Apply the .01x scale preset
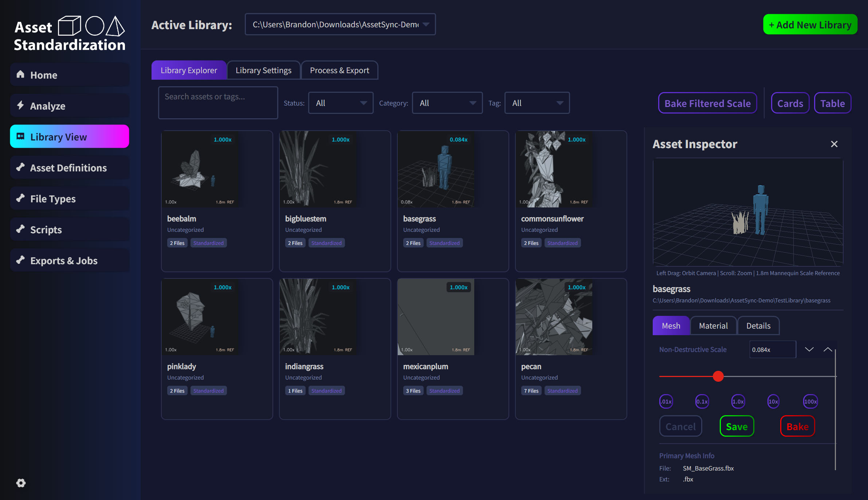This screenshot has width=868, height=500. (x=666, y=401)
